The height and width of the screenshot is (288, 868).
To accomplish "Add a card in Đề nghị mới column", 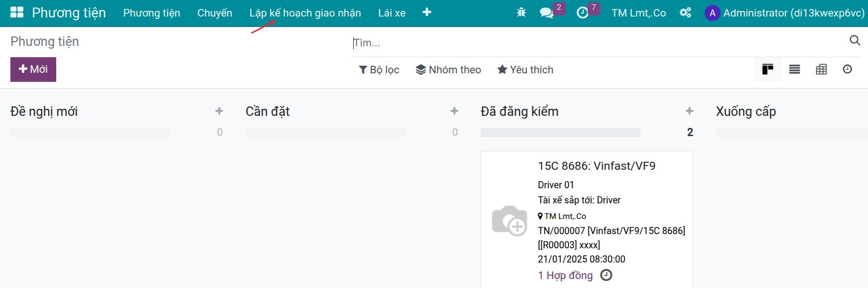I will pos(219,111).
